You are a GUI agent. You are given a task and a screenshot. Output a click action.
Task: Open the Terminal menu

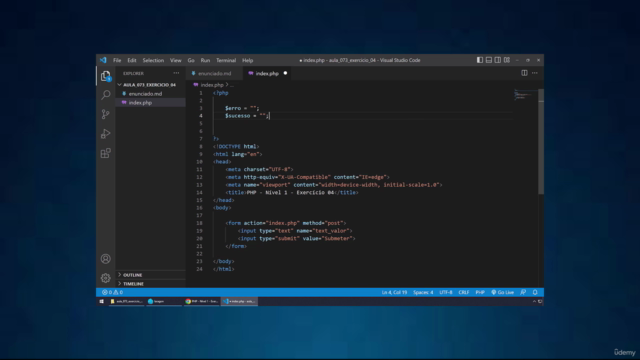click(226, 60)
